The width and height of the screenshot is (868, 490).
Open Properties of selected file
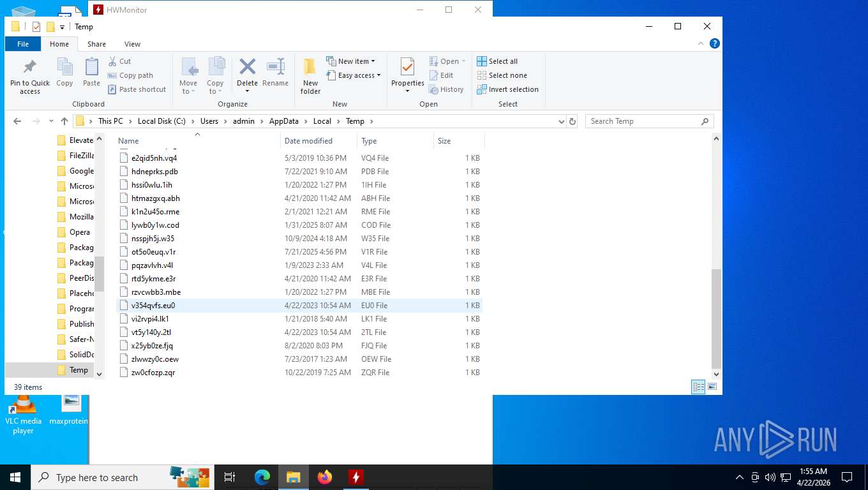point(408,75)
